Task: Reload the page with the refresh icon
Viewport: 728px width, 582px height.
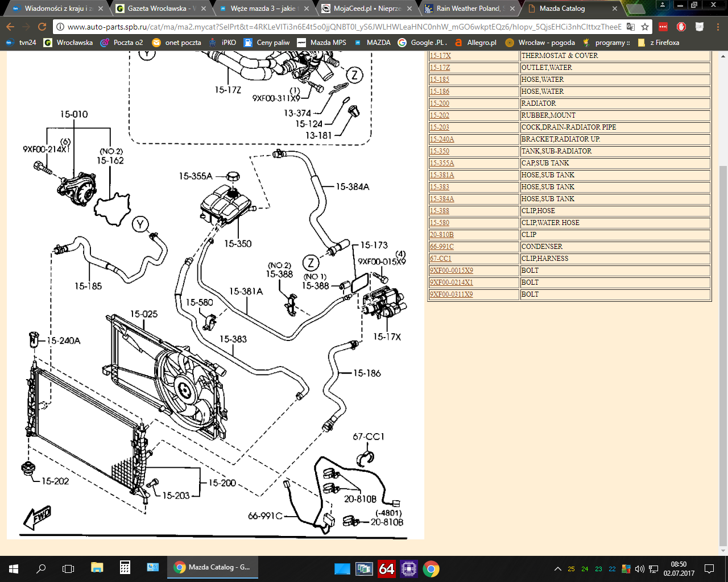Action: click(42, 27)
